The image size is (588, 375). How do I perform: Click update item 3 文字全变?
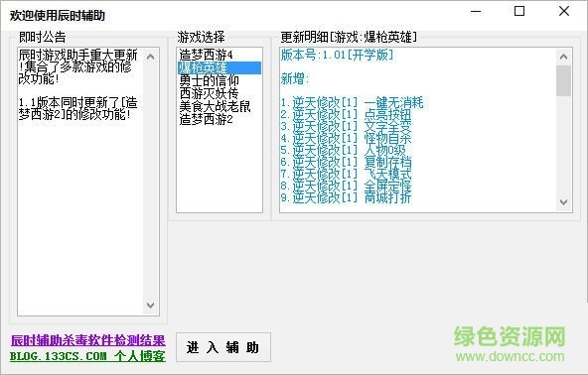pyautogui.click(x=346, y=126)
